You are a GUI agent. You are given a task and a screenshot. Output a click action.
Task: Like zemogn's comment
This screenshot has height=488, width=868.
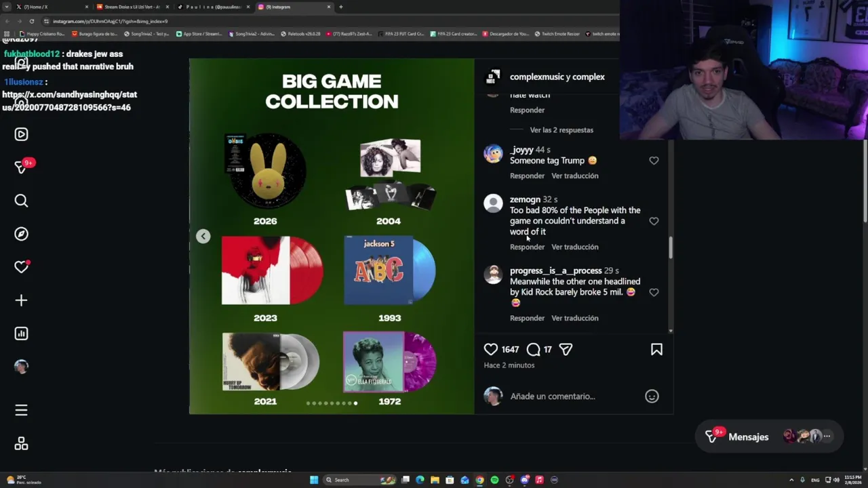pyautogui.click(x=654, y=221)
